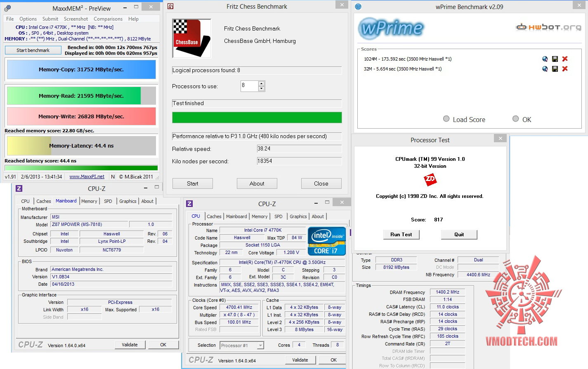Open the Comparisons menu in MaxxMEM
Viewport: 588px width, 369px height.
(108, 19)
